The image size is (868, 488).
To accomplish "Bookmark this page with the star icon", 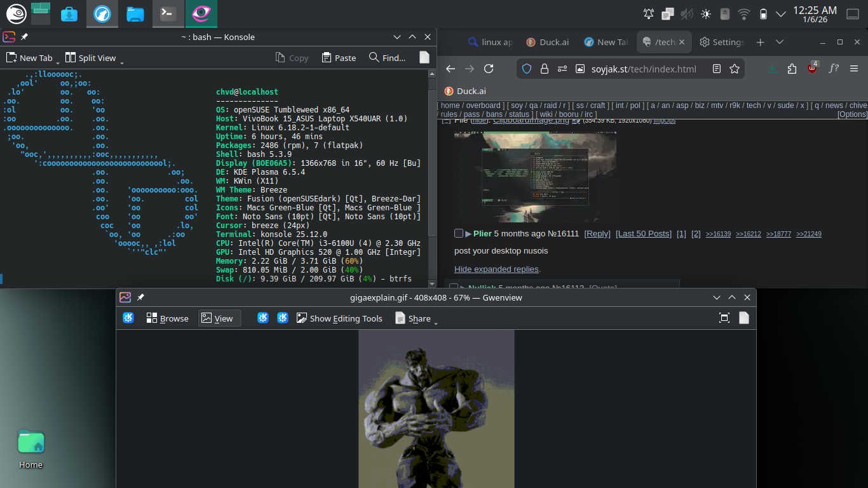I will point(735,69).
